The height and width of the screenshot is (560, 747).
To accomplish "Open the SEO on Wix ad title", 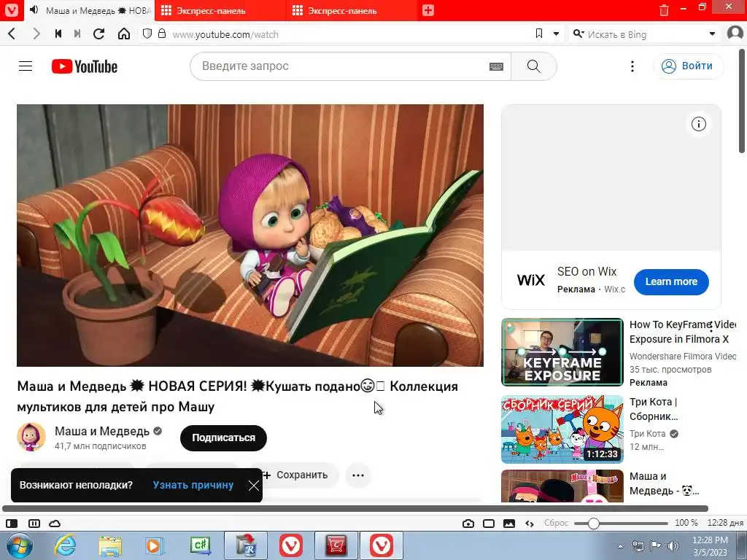I will pos(587,271).
